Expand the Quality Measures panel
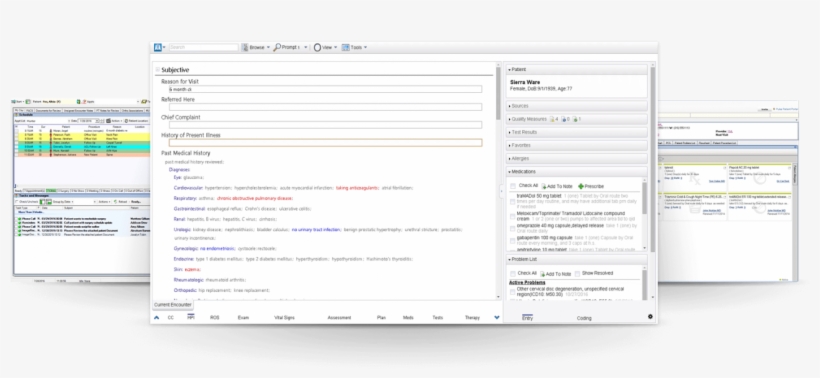 click(x=576, y=119)
